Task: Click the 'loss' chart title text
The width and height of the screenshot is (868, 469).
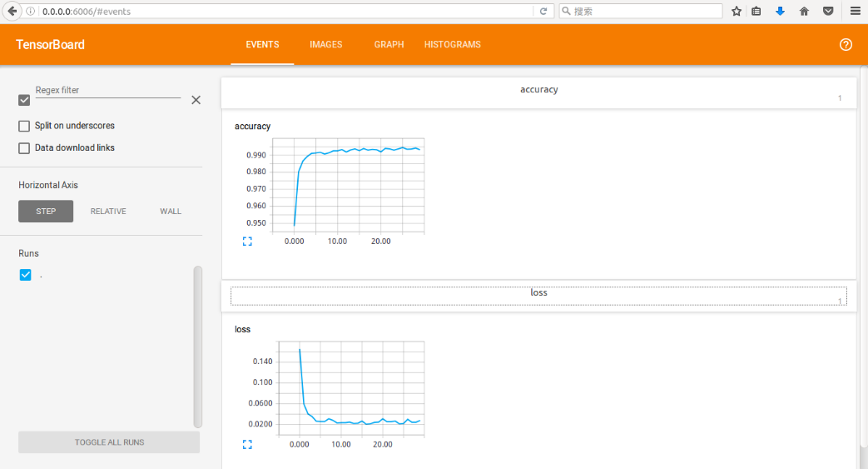Action: [x=242, y=329]
